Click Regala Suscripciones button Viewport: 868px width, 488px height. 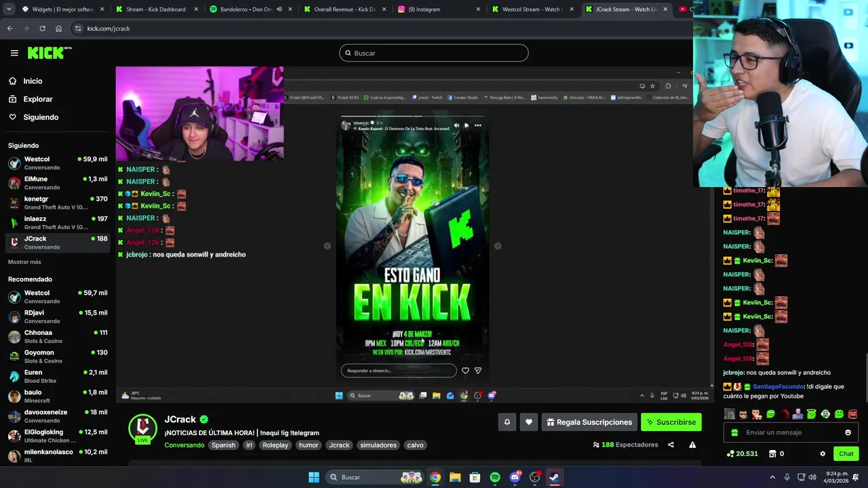(x=589, y=422)
